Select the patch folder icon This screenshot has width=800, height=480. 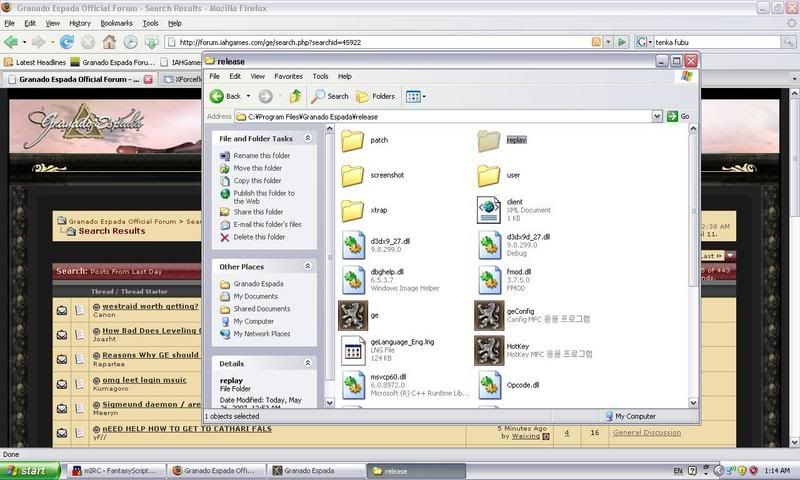352,140
